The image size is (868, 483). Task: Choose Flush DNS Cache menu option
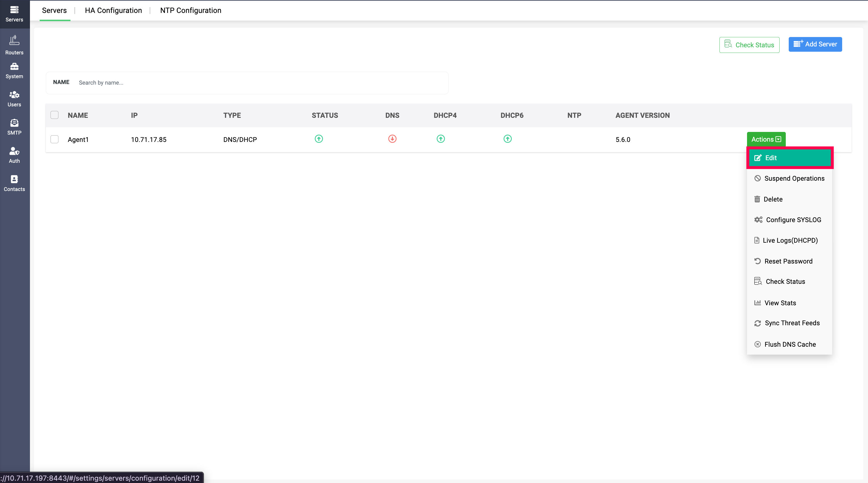[790, 344]
